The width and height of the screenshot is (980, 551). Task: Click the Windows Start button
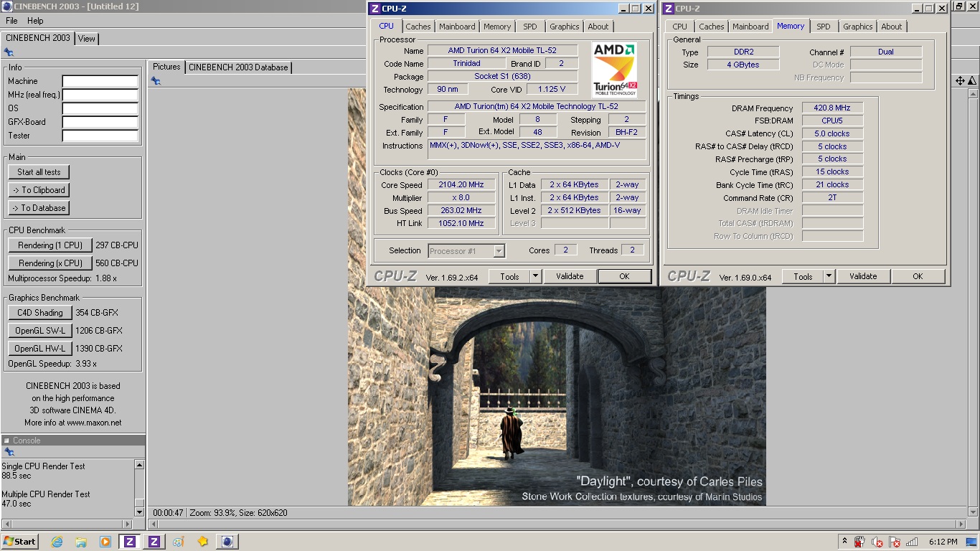pyautogui.click(x=20, y=542)
